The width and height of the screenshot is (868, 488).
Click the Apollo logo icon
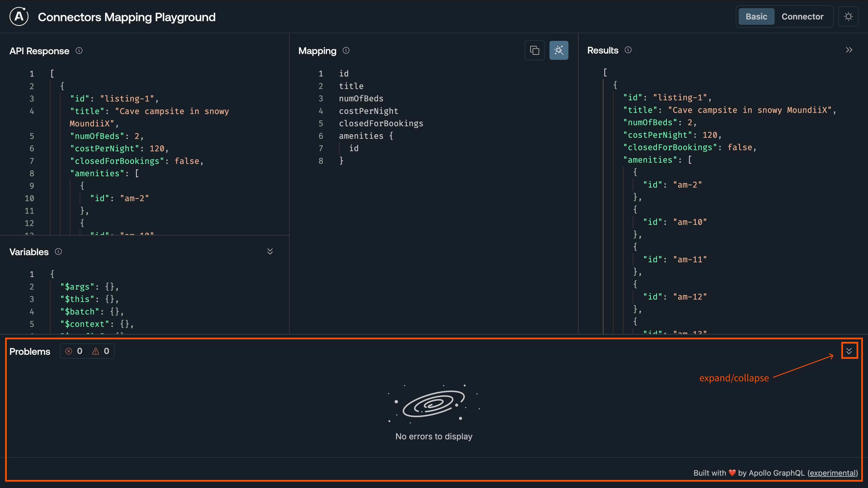(18, 17)
